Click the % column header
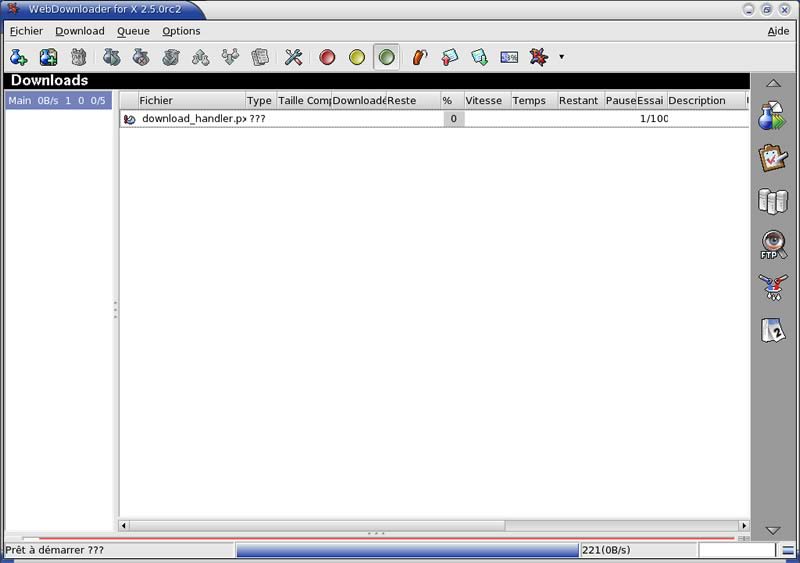The image size is (800, 563). pos(453,101)
